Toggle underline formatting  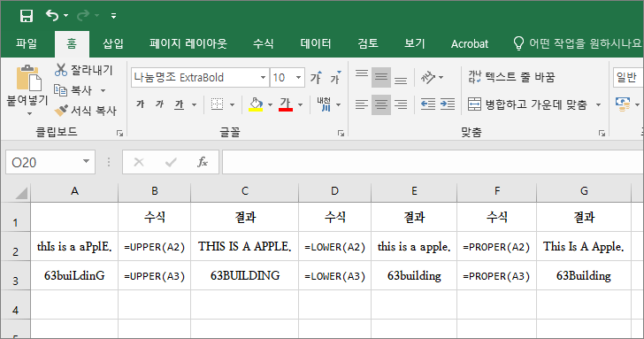(x=179, y=104)
